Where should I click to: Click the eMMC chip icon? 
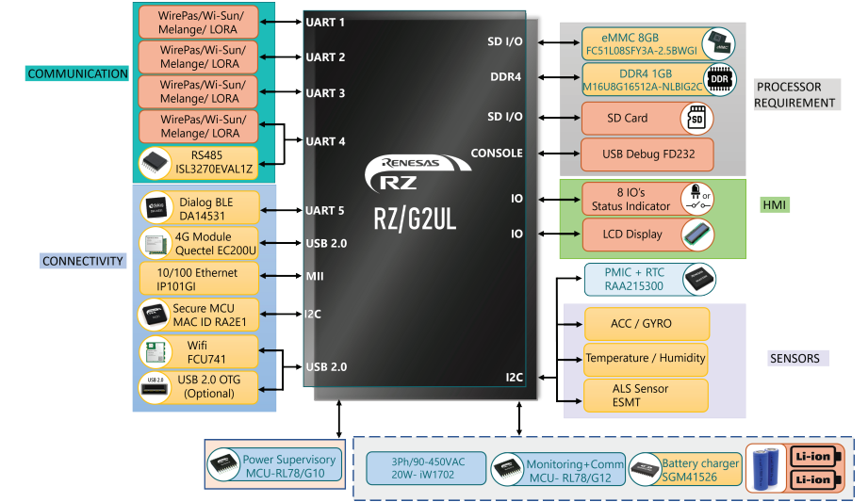718,44
